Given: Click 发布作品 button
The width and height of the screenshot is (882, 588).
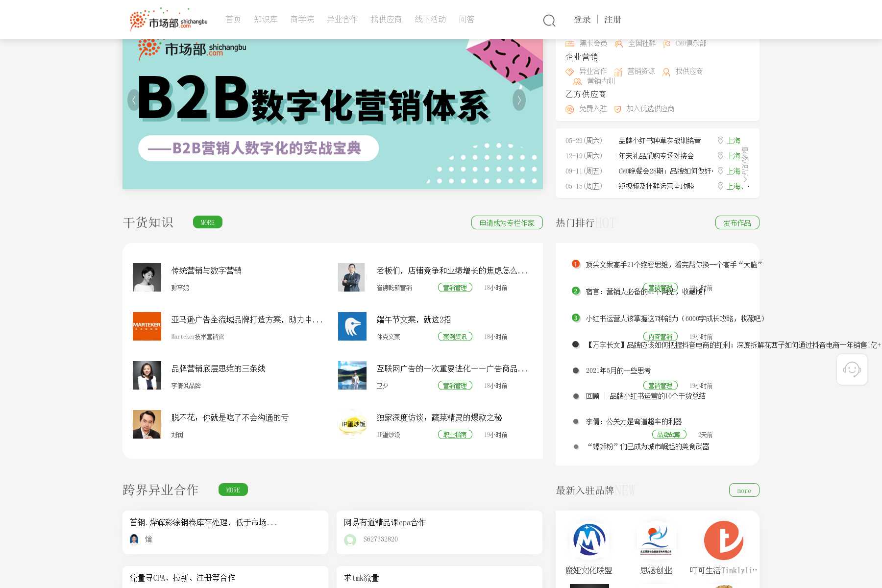Looking at the screenshot, I should 737,222.
